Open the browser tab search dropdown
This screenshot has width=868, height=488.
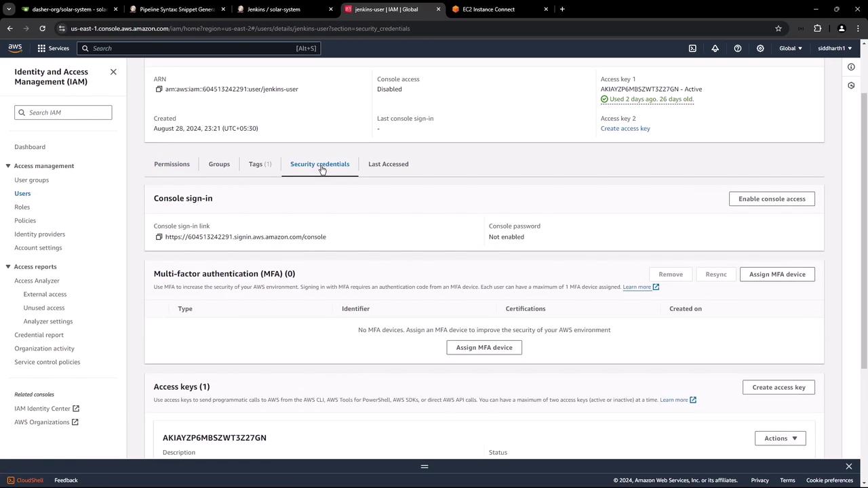coord(9,9)
